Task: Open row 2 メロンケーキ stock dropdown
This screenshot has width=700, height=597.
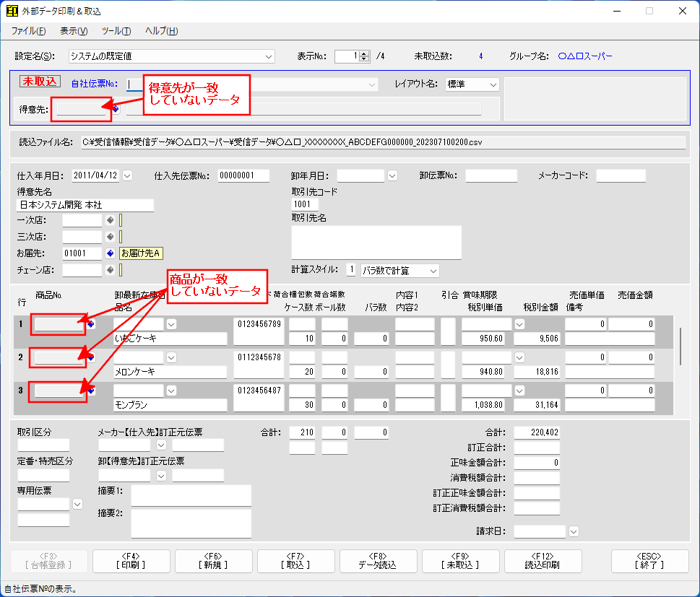Action: pyautogui.click(x=171, y=357)
